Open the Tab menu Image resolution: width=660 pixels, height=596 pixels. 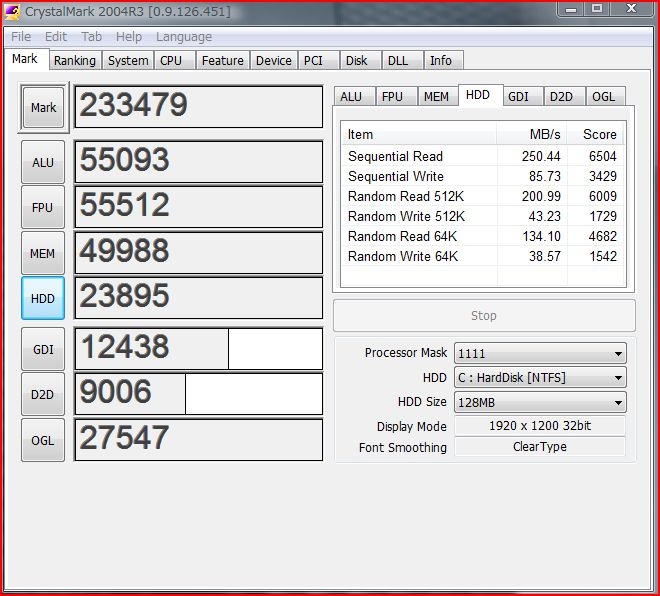(x=91, y=37)
